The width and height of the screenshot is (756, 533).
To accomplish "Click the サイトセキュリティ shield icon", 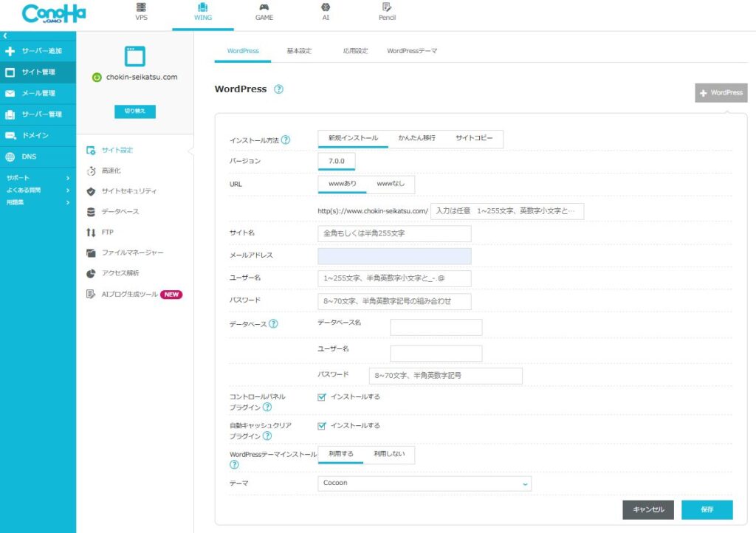I will coord(91,191).
